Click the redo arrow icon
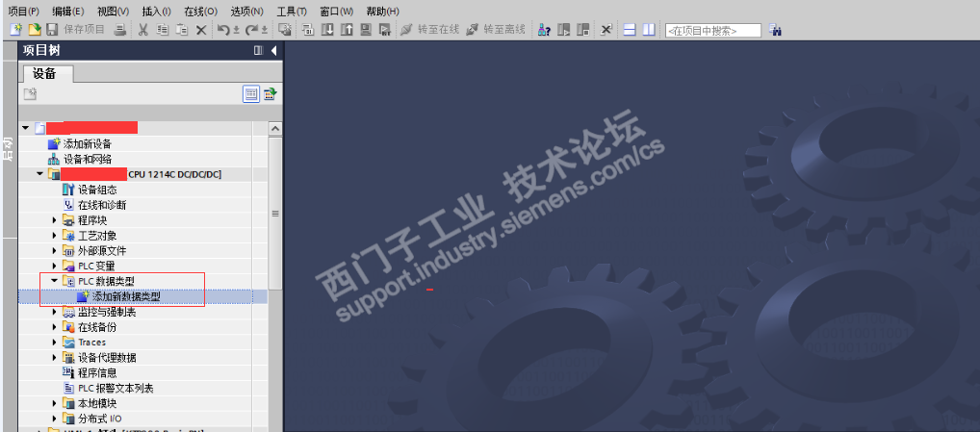The width and height of the screenshot is (980, 432). 251,29
